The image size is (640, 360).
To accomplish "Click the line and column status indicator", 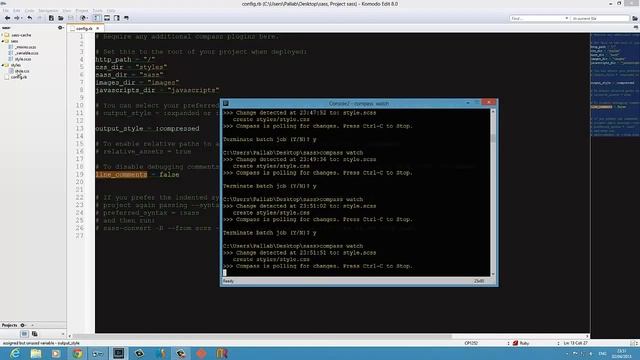I will pyautogui.click(x=575, y=343).
